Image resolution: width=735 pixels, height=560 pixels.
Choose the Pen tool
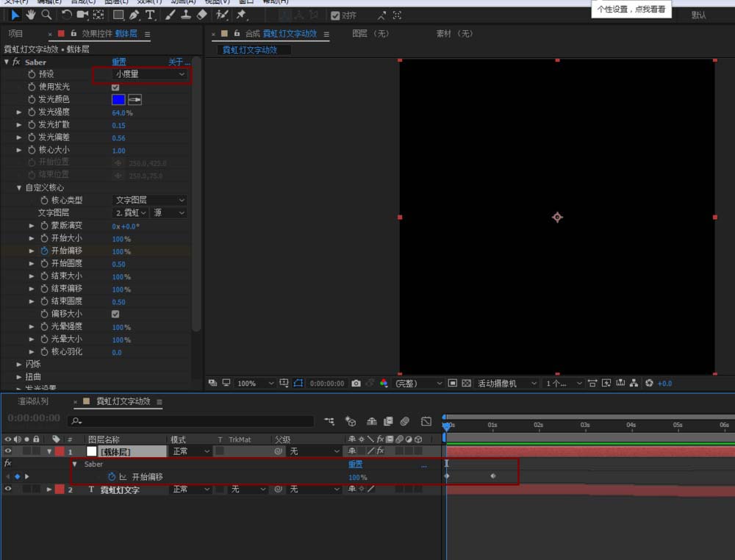coord(134,15)
